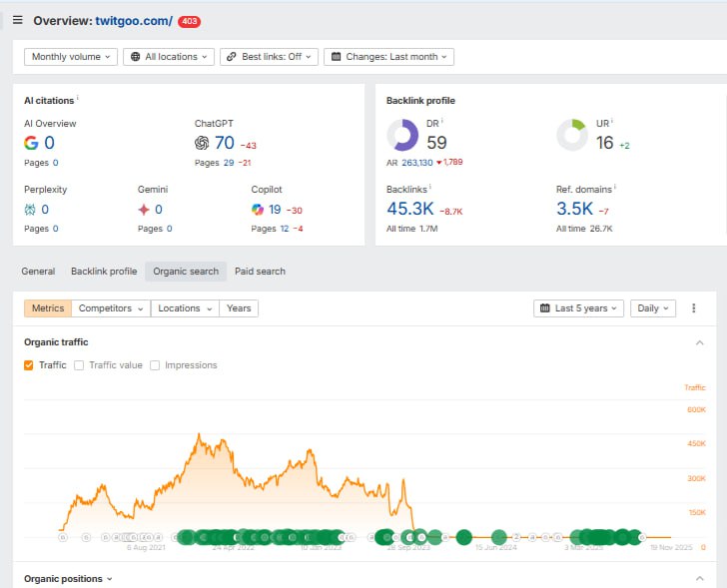
Task: Collapse the Organic traffic section
Action: (698, 342)
